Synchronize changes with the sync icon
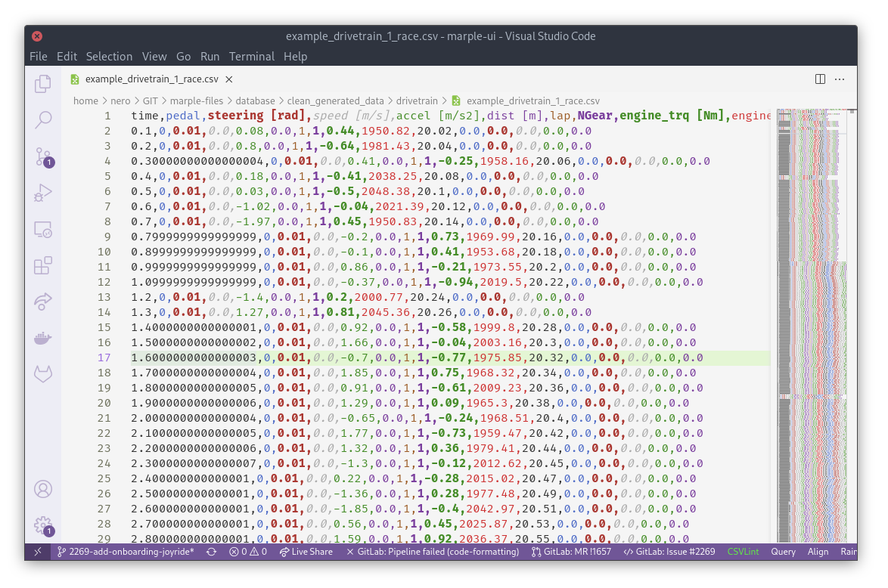This screenshot has height=588, width=888. click(x=211, y=552)
